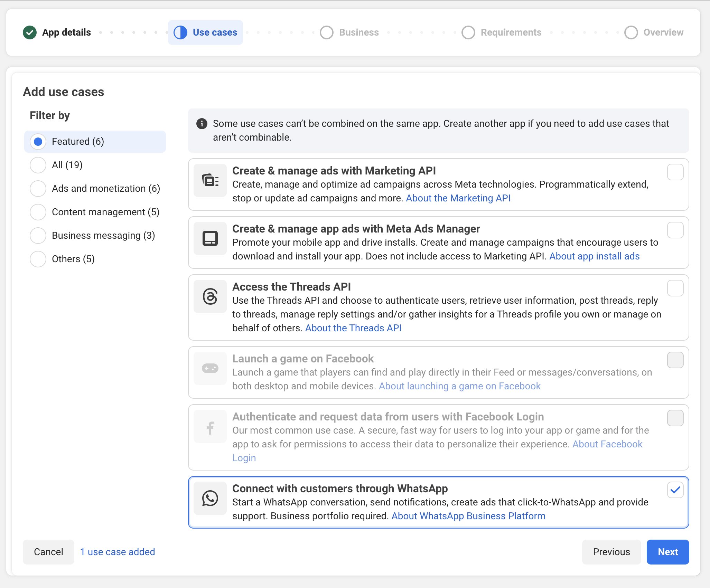Choose the Ads and monetization filter
This screenshot has height=588, width=710.
click(38, 189)
